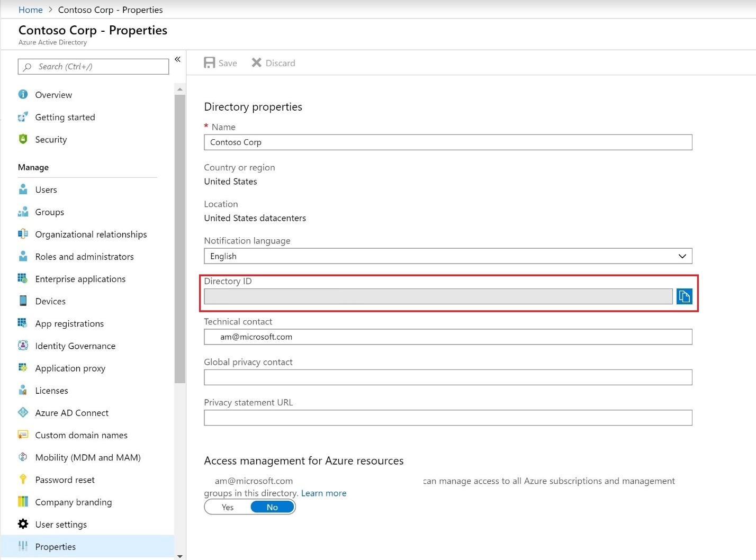The width and height of the screenshot is (756, 560).
Task: Switch access management toggle to Yes
Action: [x=228, y=507]
